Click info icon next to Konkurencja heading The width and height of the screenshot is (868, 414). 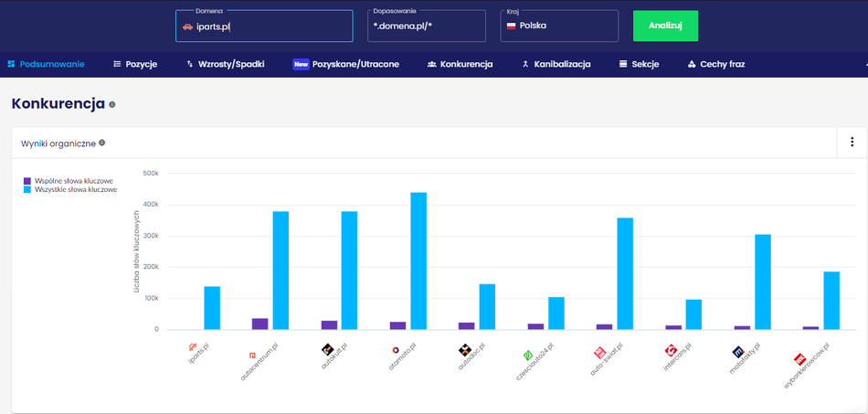coord(112,104)
